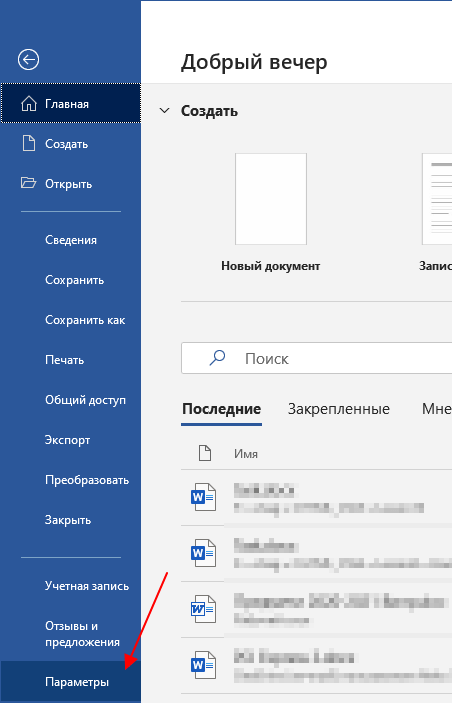Open the fourth Word file in the recent list
This screenshot has width=452, height=703.
(x=317, y=665)
